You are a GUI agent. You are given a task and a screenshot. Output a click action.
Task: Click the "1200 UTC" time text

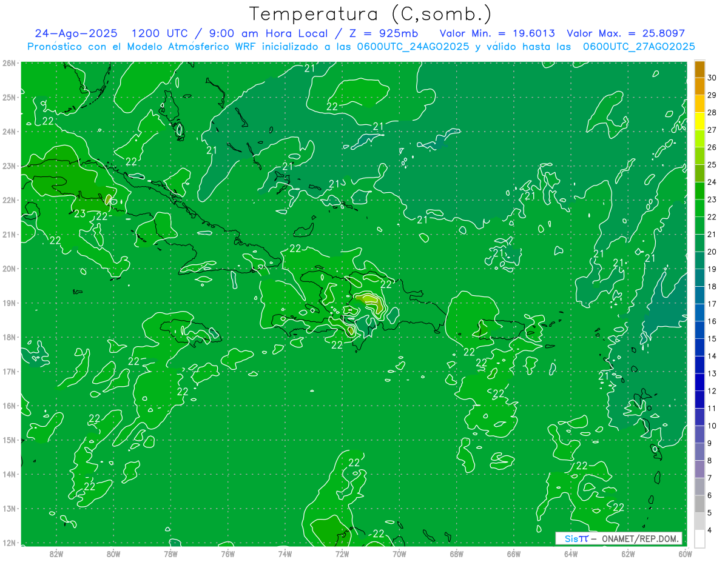click(x=161, y=33)
